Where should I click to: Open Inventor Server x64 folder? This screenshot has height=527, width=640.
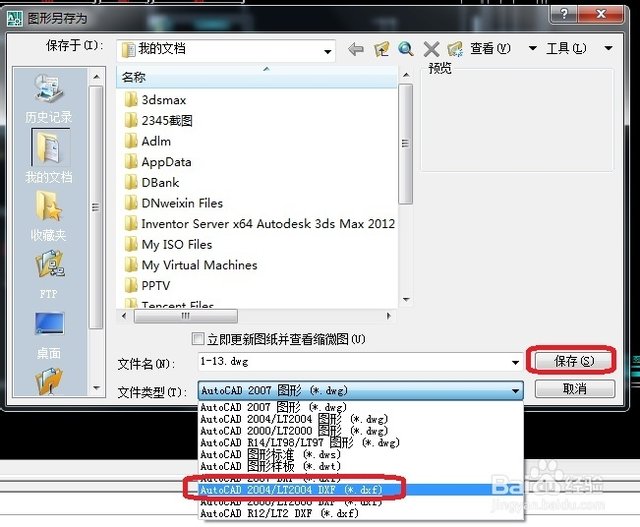tap(260, 224)
